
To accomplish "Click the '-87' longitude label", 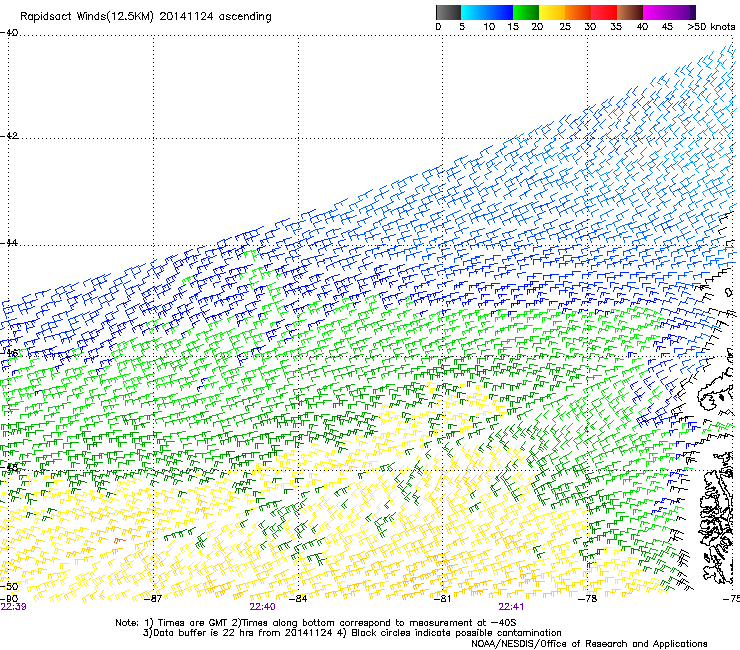I will pyautogui.click(x=153, y=599).
